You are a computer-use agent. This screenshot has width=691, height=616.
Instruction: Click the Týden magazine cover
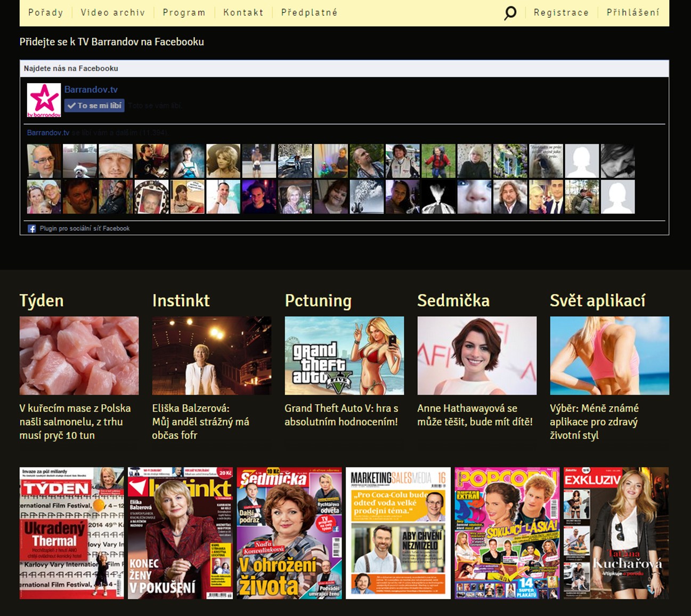pos(72,533)
